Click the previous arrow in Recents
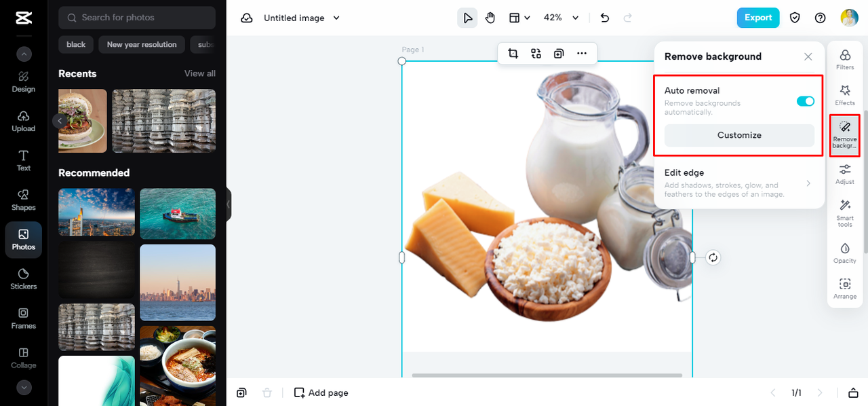The width and height of the screenshot is (868, 406). 60,121
